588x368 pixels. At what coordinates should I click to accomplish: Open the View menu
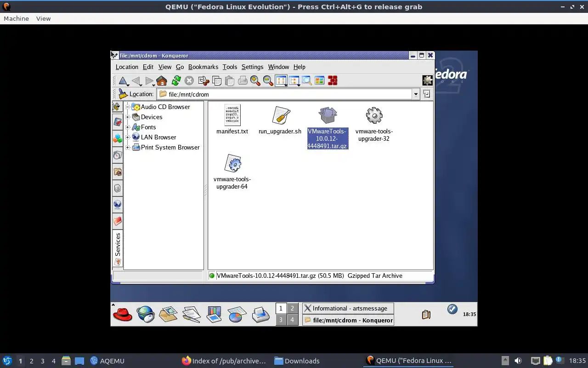tap(164, 67)
